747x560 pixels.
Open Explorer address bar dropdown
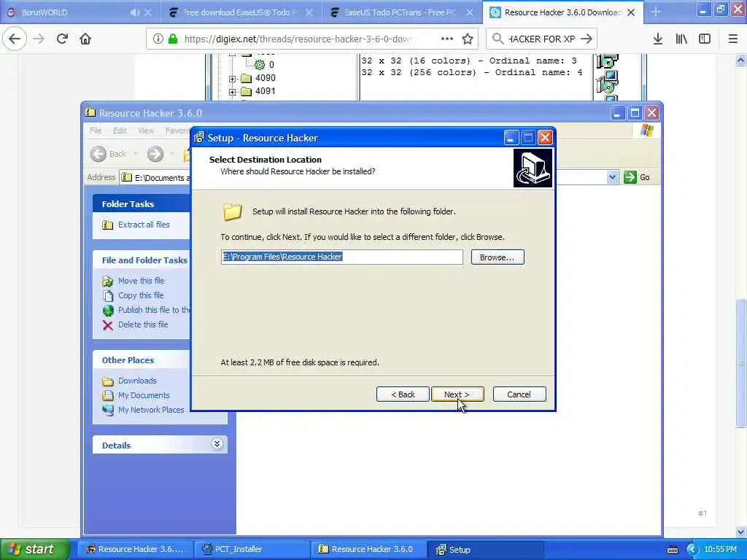click(x=612, y=178)
